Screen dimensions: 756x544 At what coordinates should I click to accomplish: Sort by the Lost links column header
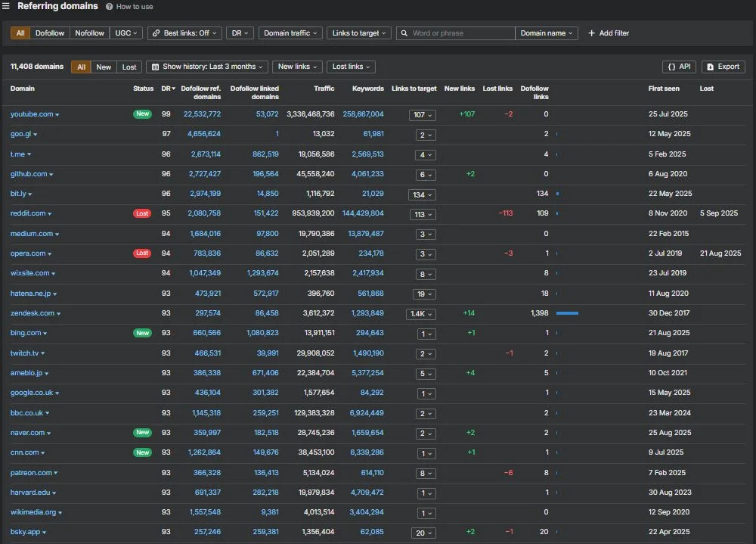(x=497, y=89)
